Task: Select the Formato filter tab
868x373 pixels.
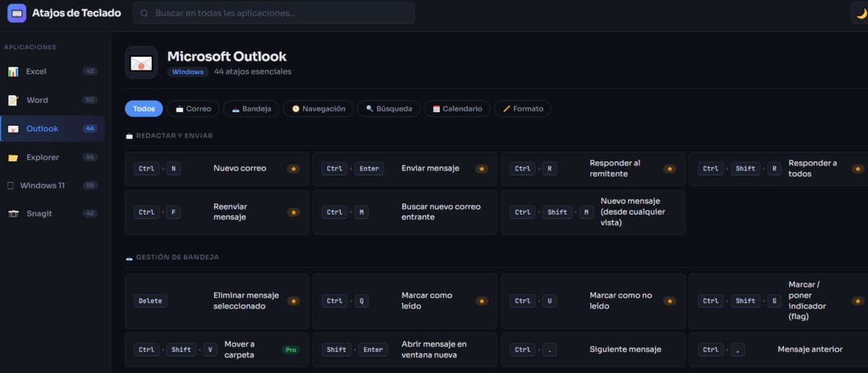Action: 522,108
